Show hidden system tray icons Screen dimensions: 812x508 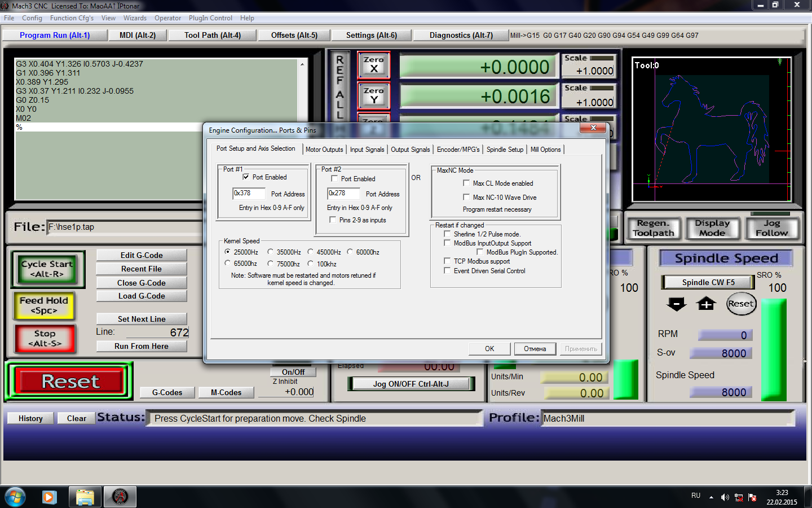point(711,497)
